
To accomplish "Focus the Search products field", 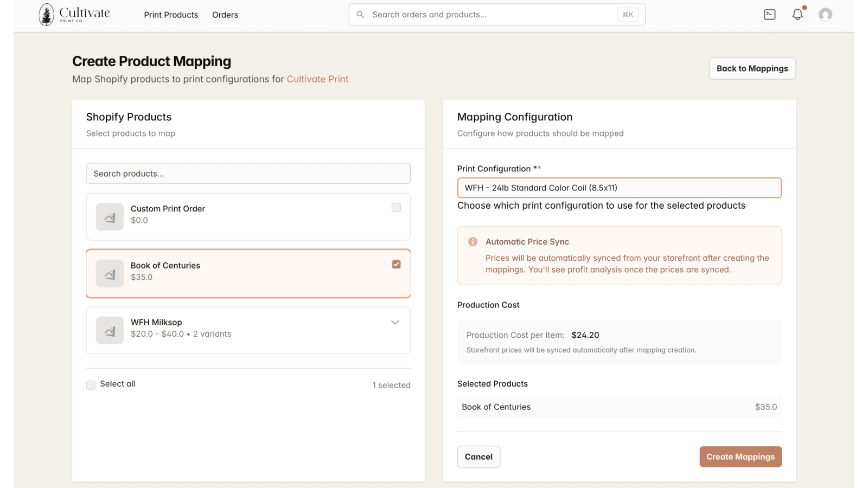I will point(248,174).
